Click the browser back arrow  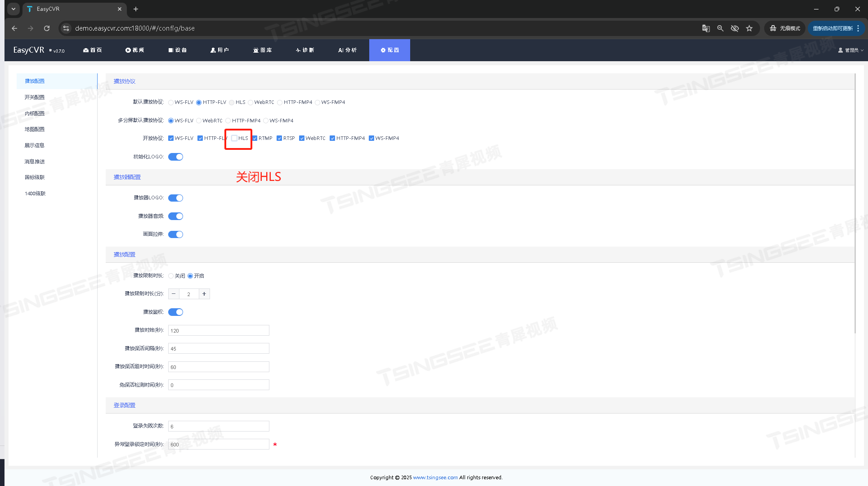14,28
